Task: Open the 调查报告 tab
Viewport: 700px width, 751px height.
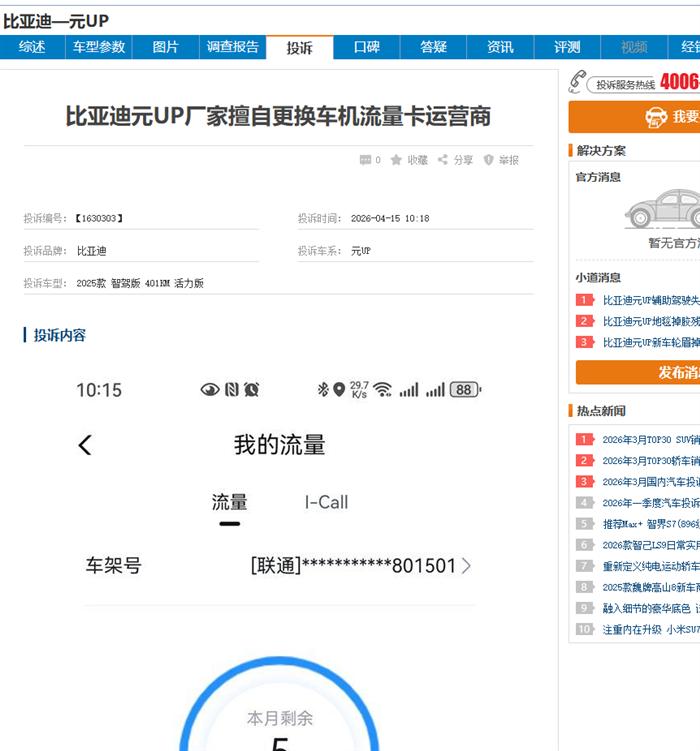Action: [232, 47]
